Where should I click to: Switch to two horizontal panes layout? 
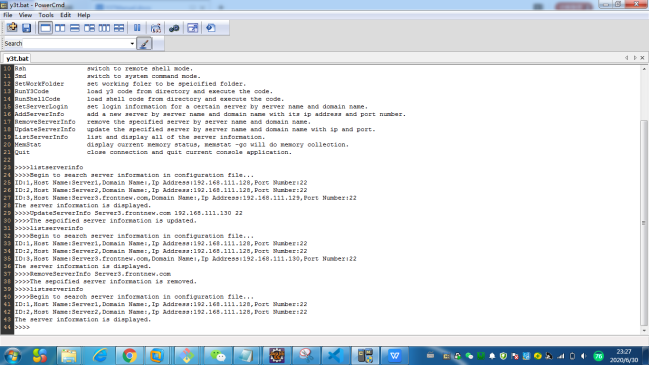click(x=75, y=28)
